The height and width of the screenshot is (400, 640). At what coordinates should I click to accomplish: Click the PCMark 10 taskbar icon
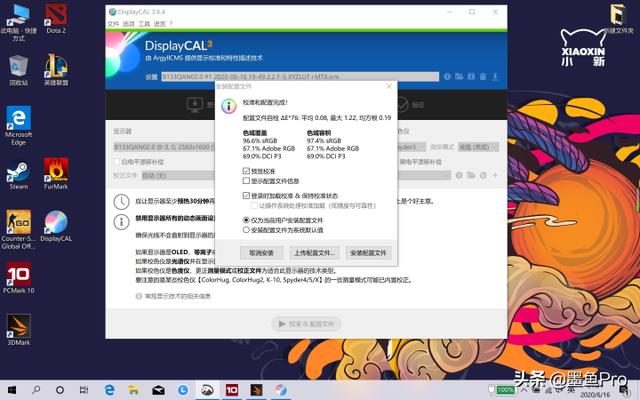[231, 390]
